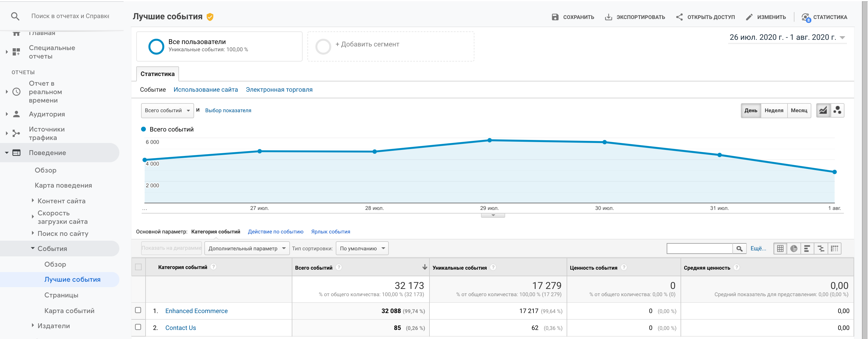Image resolution: width=868 pixels, height=339 pixels.
Task: Click the custom reports dashboard icon
Action: click(16, 52)
